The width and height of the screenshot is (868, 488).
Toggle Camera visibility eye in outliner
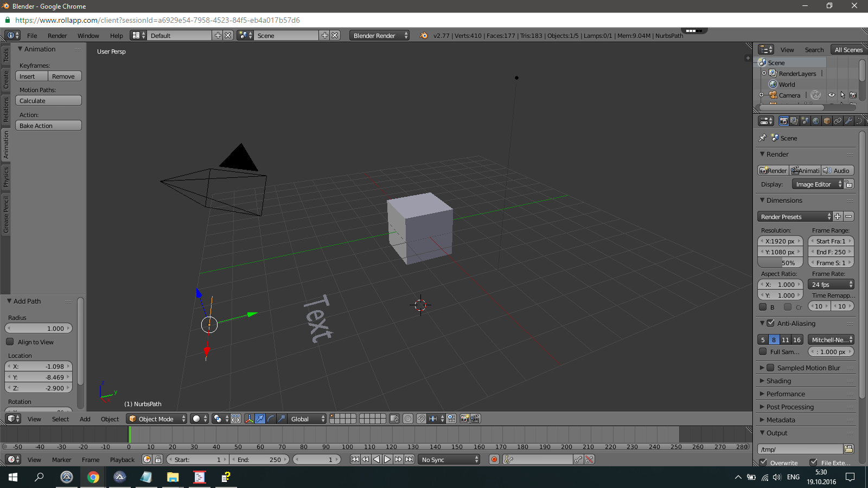[x=831, y=95]
